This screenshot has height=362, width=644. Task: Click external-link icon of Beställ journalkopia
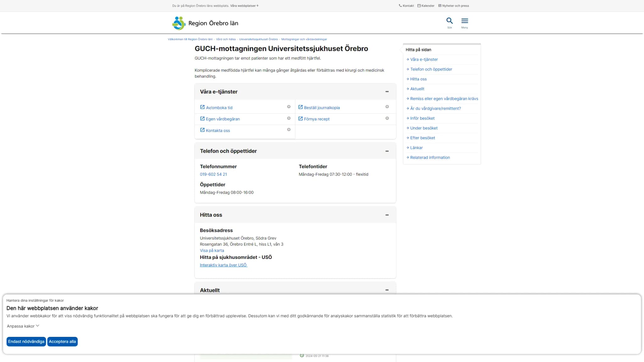[301, 107]
